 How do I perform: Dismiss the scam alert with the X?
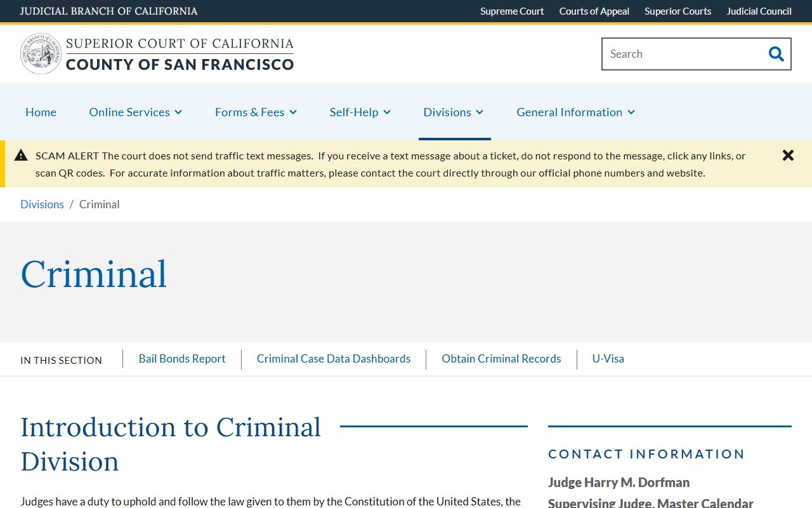tap(788, 155)
